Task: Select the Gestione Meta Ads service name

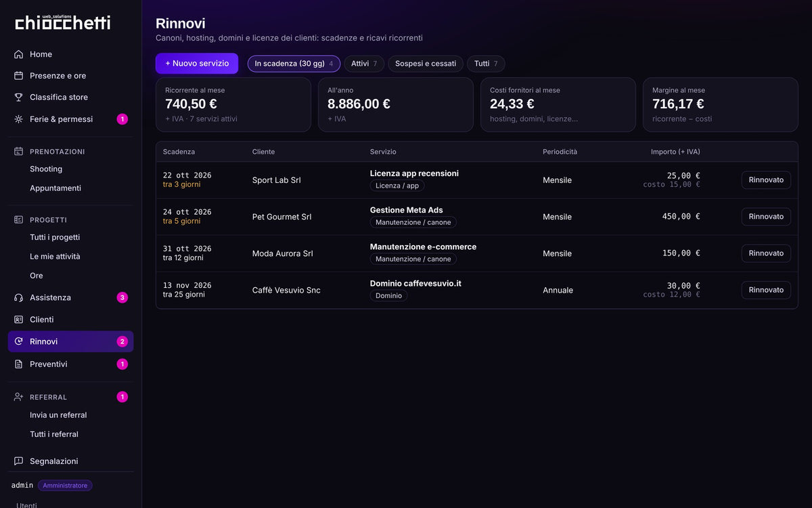Action: [x=407, y=210]
